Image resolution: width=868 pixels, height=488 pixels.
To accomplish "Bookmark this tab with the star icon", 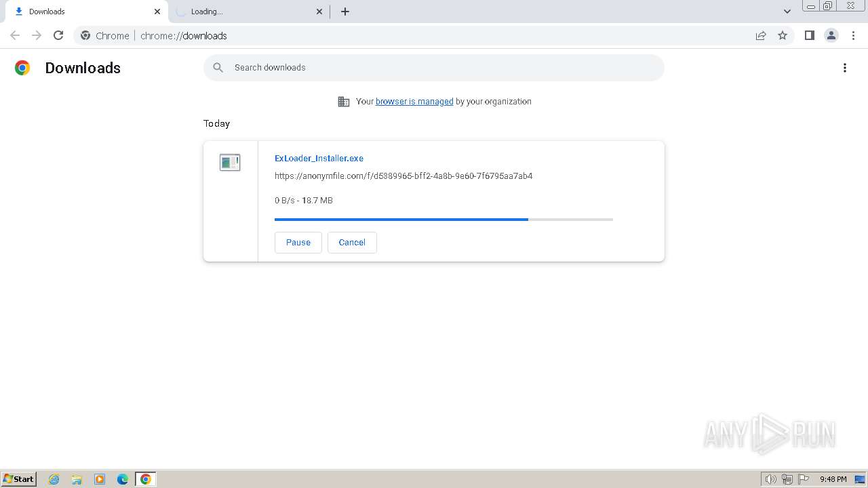I will click(783, 35).
